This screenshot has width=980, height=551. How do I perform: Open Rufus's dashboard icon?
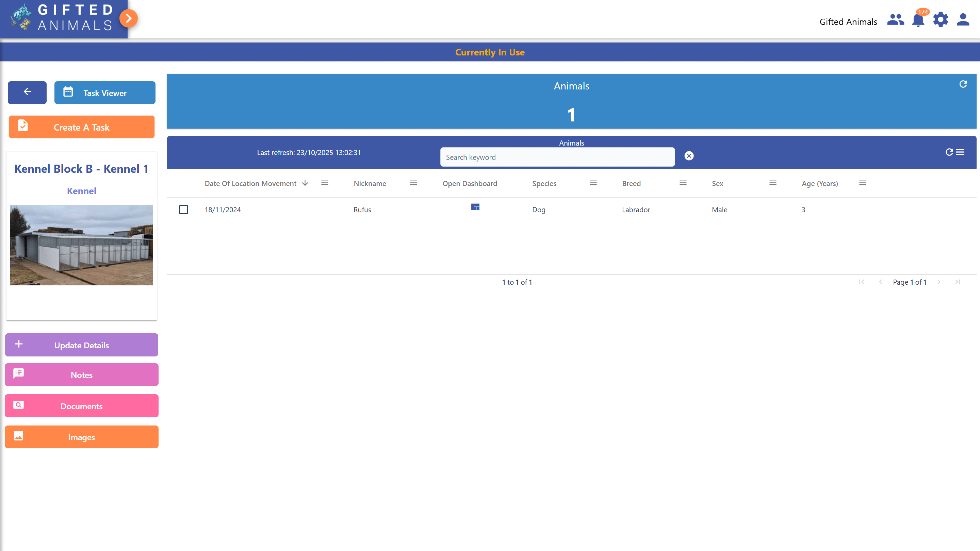[475, 207]
